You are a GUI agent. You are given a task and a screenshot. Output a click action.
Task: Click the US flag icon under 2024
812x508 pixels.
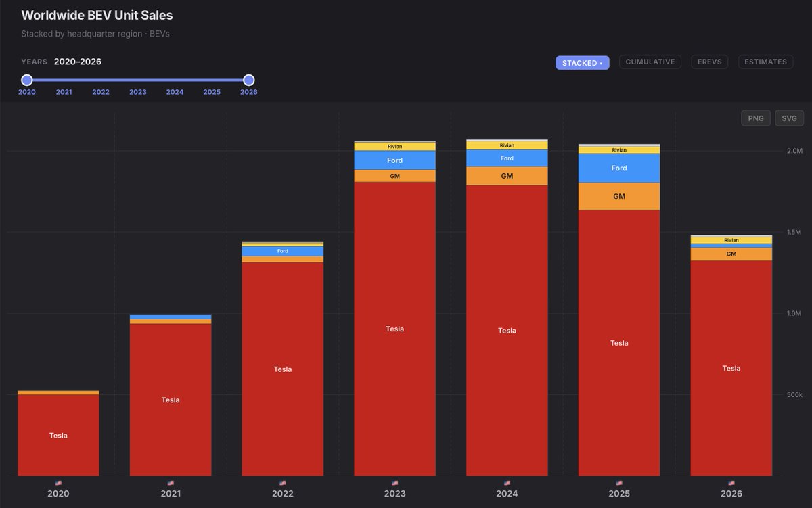tap(507, 483)
